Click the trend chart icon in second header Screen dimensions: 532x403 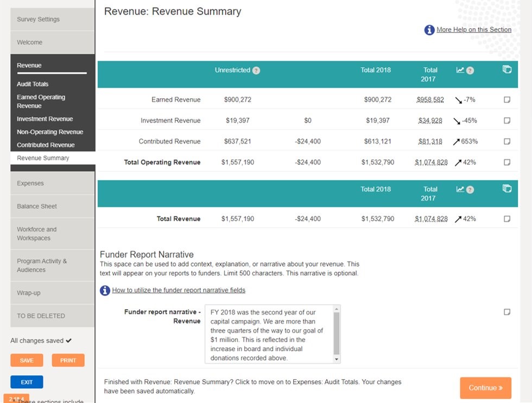[460, 189]
